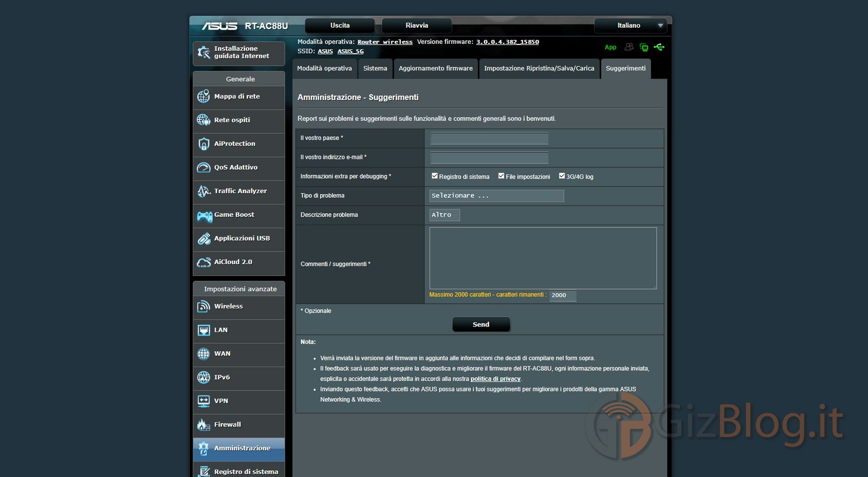Click the Registro di sistema icon
868x477 pixels.
pos(203,472)
